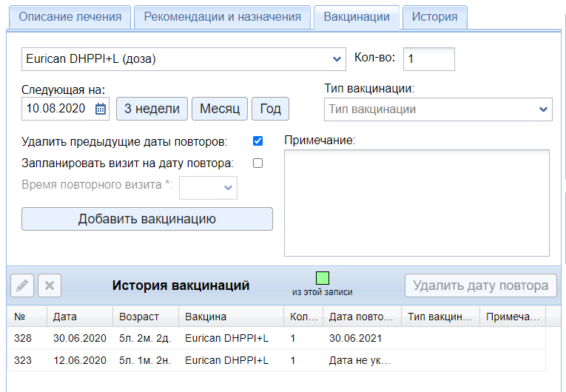Click the '3 недели' button

coord(152,109)
